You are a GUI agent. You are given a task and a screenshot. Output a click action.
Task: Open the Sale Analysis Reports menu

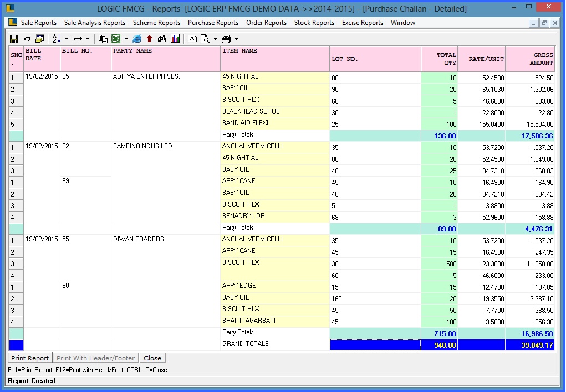(95, 22)
